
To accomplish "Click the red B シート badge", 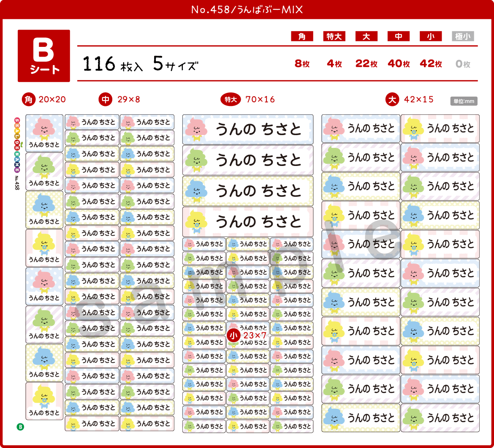I will [44, 56].
